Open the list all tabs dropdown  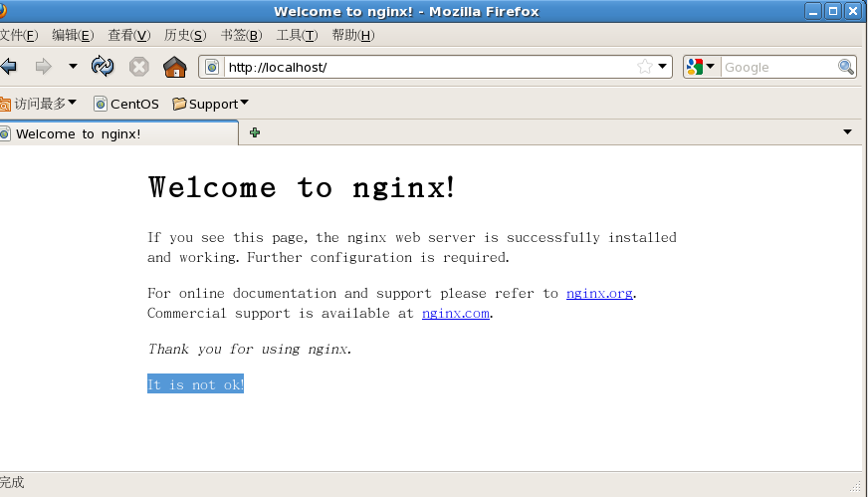pos(847,131)
